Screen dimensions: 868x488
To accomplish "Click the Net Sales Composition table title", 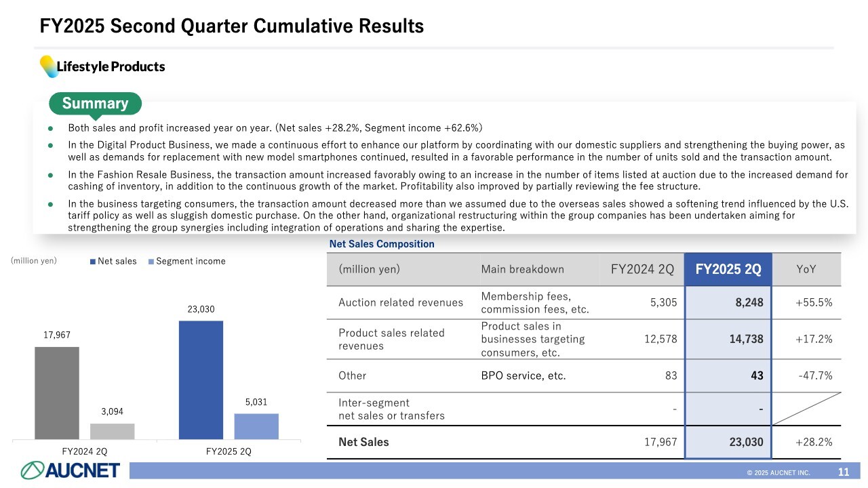I will click(382, 244).
